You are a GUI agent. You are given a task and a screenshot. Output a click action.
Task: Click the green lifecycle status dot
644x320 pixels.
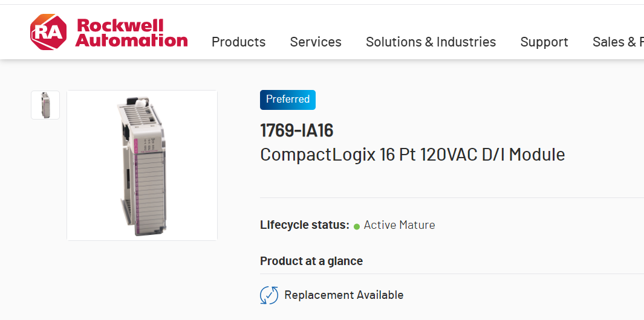tap(357, 226)
